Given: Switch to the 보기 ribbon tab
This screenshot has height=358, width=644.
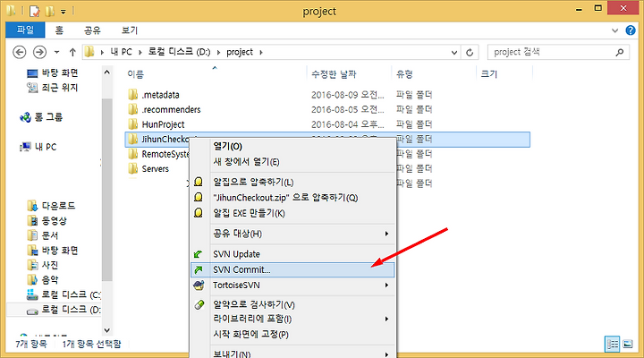Looking at the screenshot, I should coord(130,30).
